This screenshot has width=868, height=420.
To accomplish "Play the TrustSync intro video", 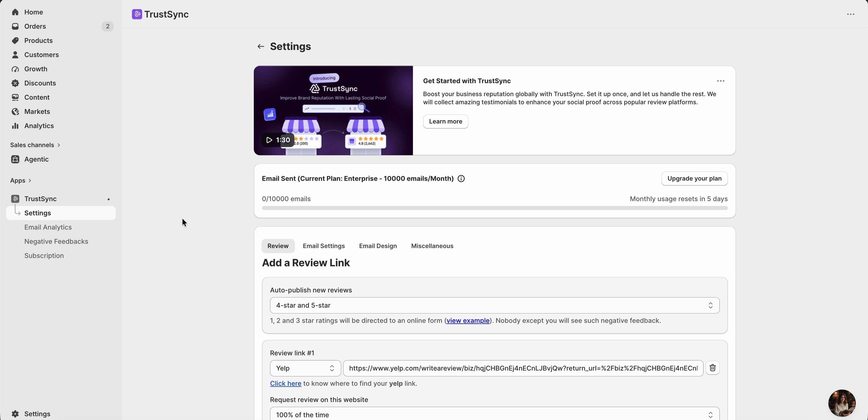I will (x=278, y=140).
